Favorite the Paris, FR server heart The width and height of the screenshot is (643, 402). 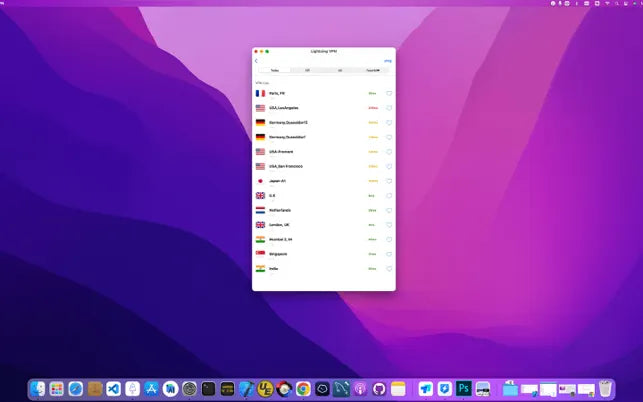coord(389,94)
